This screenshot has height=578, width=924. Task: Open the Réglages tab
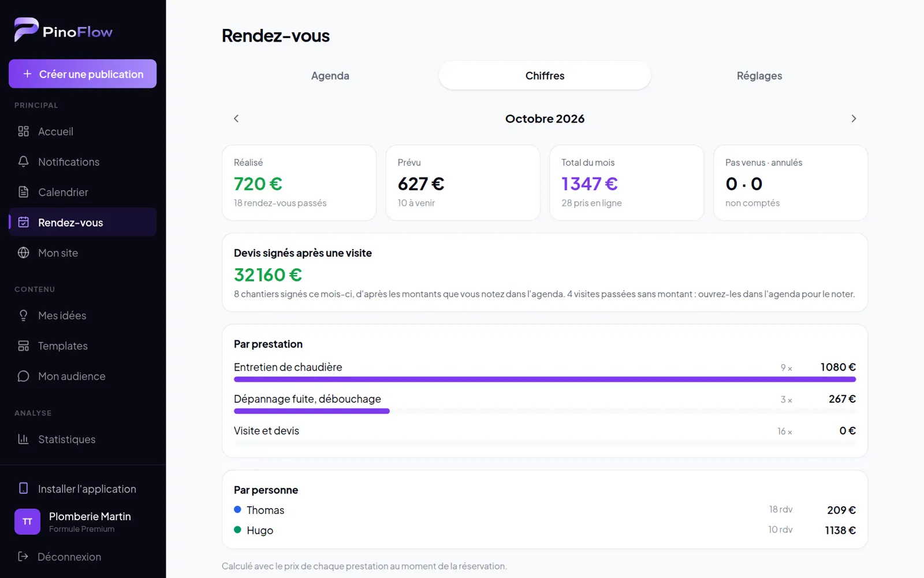(x=759, y=76)
